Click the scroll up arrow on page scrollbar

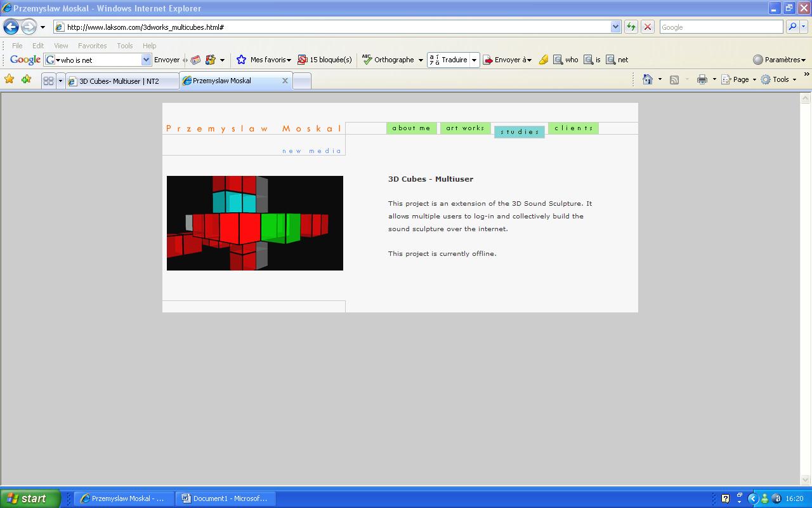tap(806, 98)
